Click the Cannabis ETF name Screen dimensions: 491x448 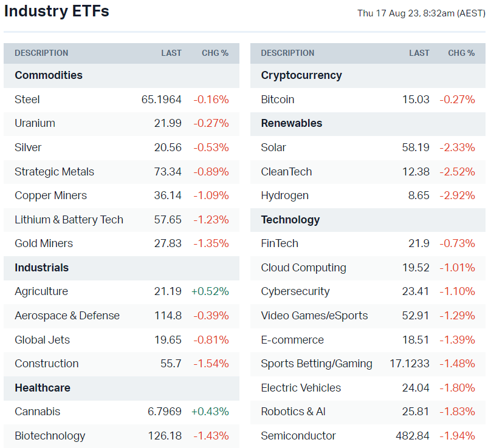tap(38, 412)
